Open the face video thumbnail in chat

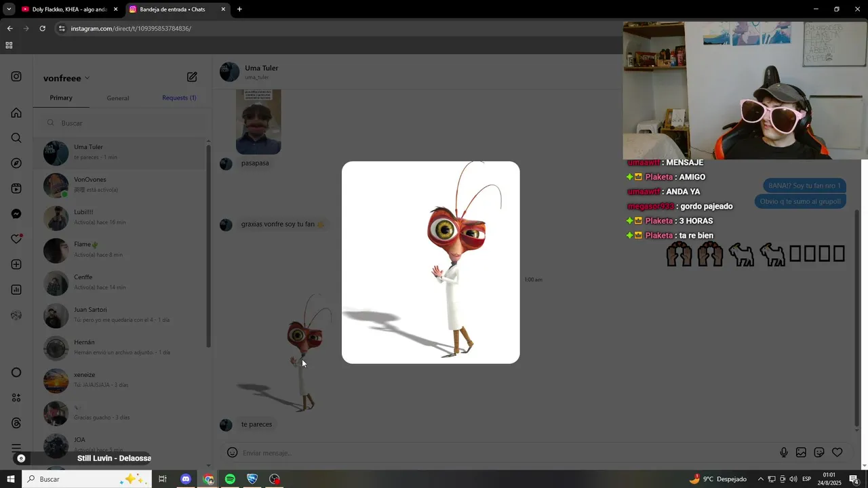(x=258, y=121)
